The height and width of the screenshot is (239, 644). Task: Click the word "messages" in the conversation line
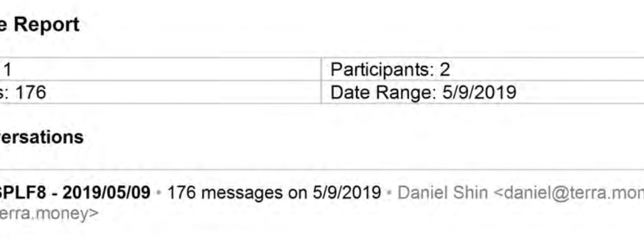241,192
